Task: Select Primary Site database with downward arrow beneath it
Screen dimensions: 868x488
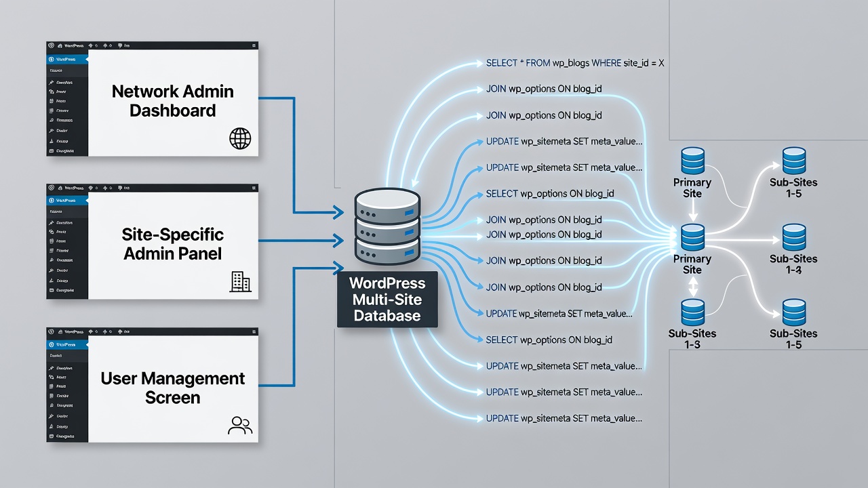Action: tap(692, 161)
